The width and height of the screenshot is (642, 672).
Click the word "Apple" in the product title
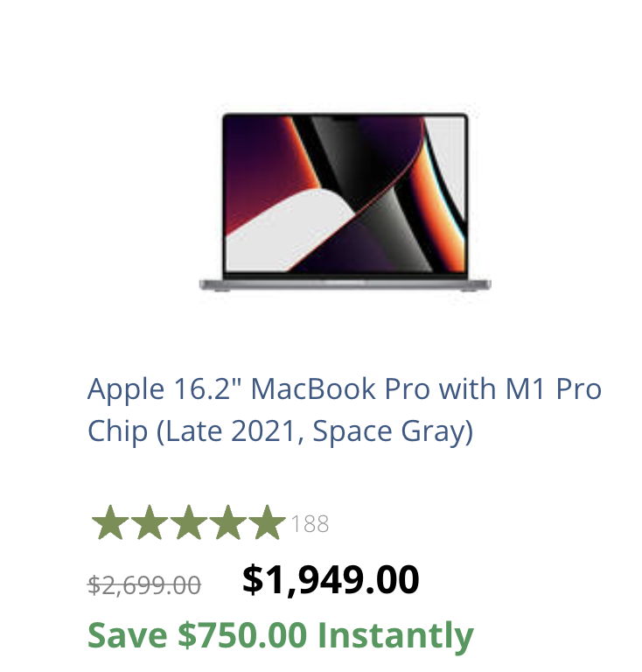tap(126, 390)
